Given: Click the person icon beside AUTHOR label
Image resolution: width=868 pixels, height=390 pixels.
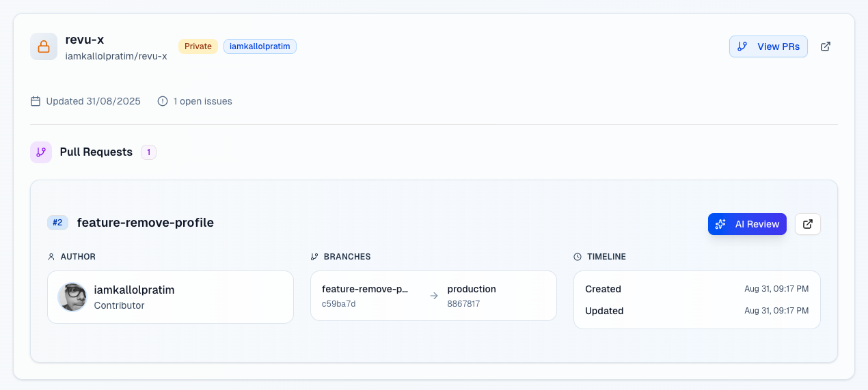Looking at the screenshot, I should pyautogui.click(x=51, y=257).
